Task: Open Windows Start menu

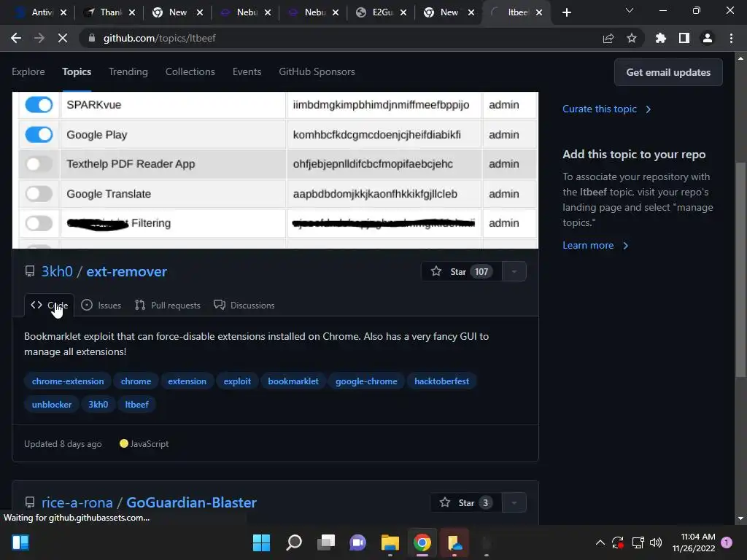Action: [x=261, y=542]
